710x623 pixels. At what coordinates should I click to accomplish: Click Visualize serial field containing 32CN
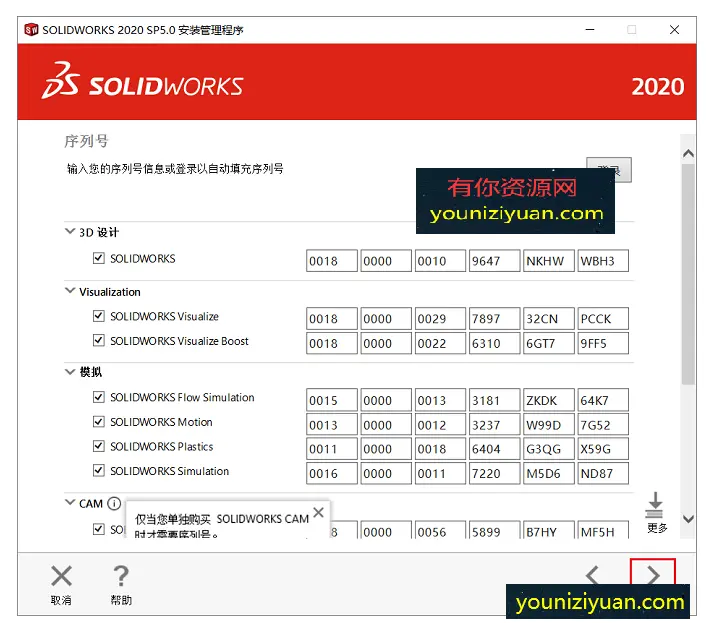[549, 319]
